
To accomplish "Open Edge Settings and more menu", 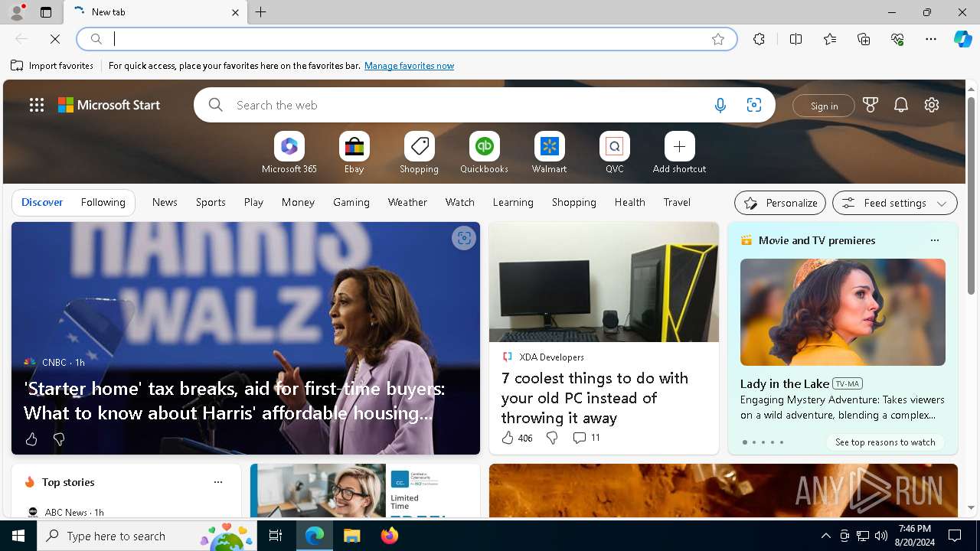I will click(931, 39).
